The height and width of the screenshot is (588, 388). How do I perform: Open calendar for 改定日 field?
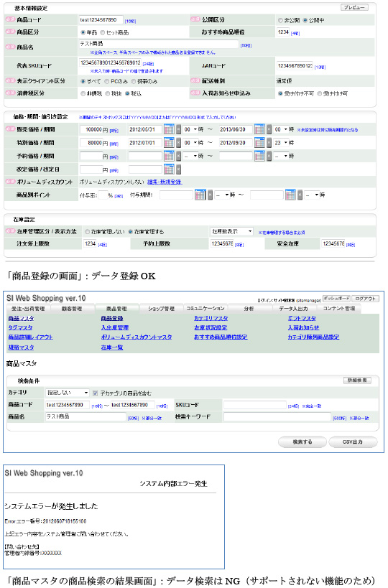click(x=170, y=169)
